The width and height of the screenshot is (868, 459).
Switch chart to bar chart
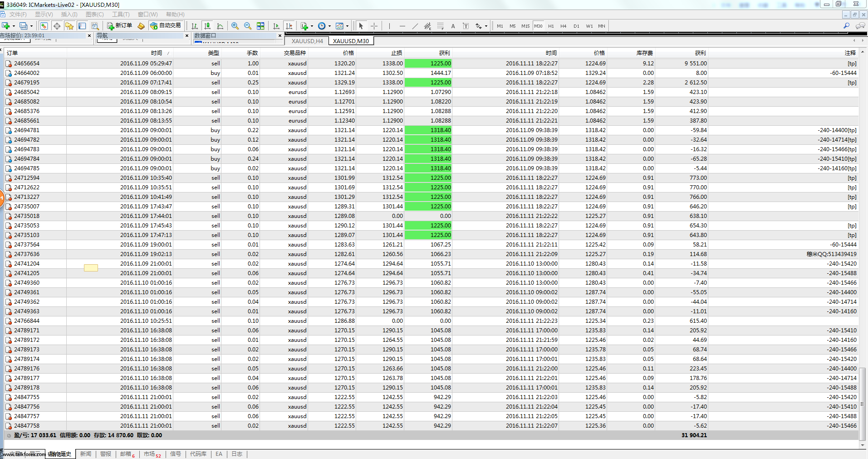click(195, 26)
